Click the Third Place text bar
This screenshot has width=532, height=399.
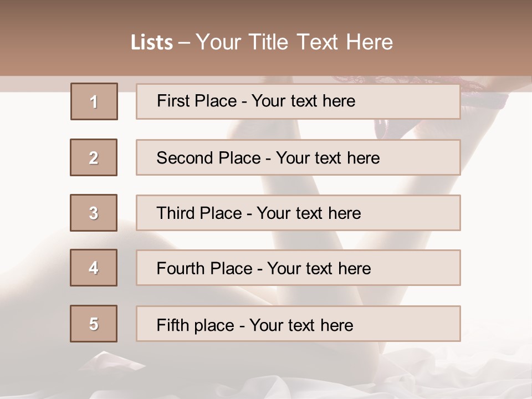298,213
